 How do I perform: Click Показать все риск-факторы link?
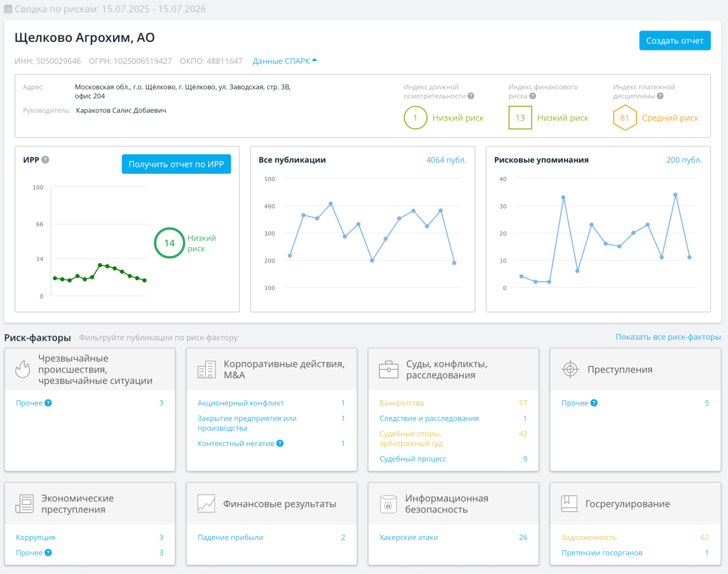coord(668,337)
